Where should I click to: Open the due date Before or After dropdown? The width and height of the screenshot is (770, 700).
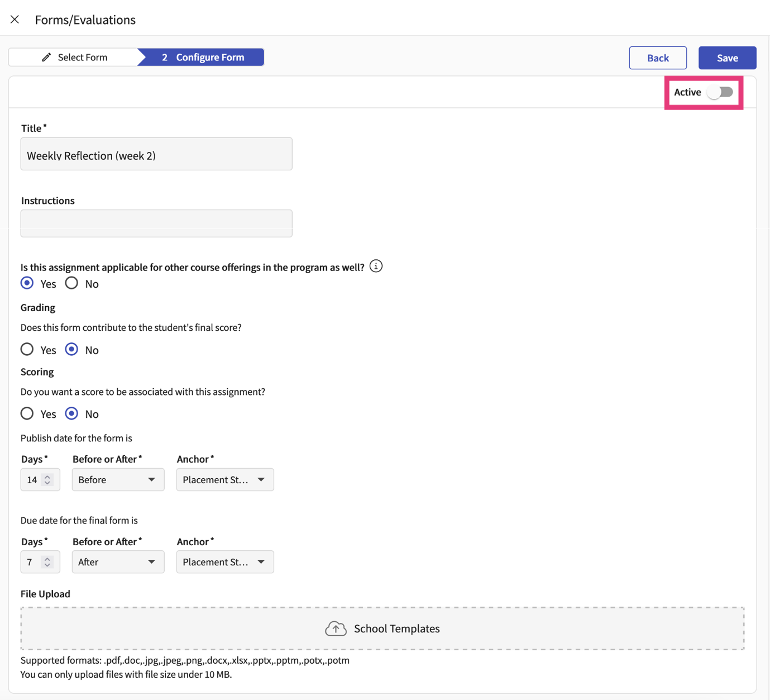(x=118, y=562)
